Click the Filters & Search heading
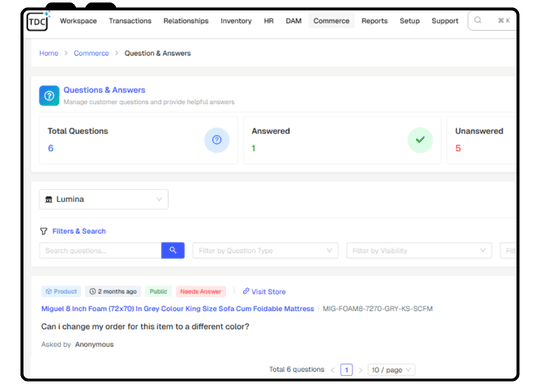This screenshot has width=540, height=384. 79,231
